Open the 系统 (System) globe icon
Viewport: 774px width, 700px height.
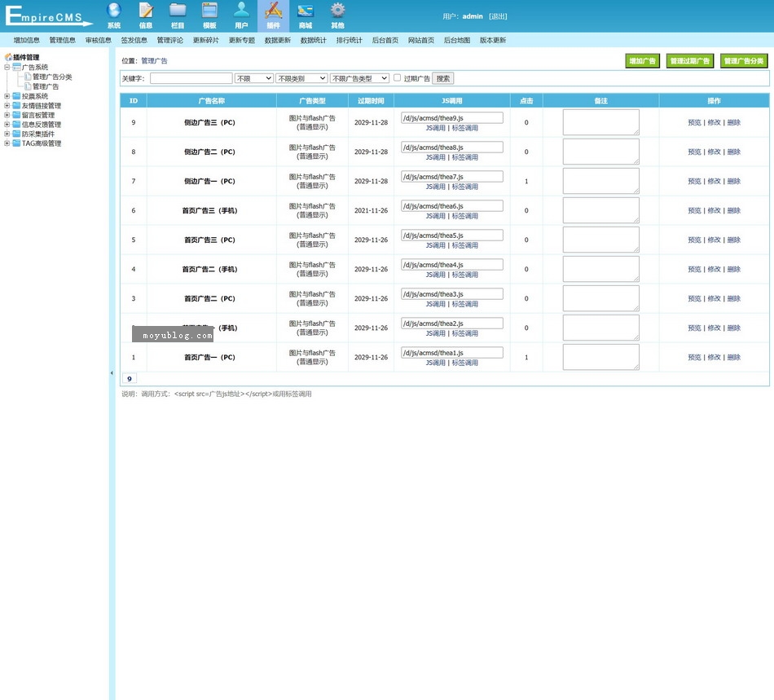tap(114, 11)
